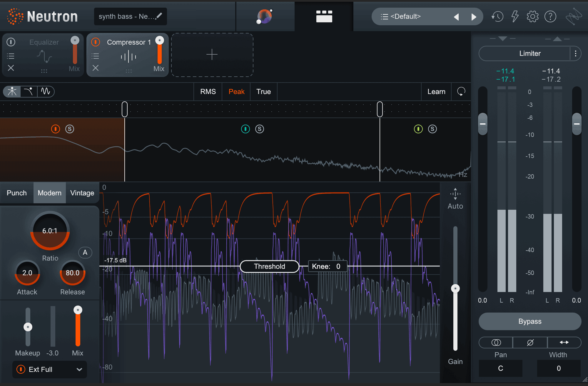
Task: Click the band Gain slider handle
Action: (x=455, y=288)
